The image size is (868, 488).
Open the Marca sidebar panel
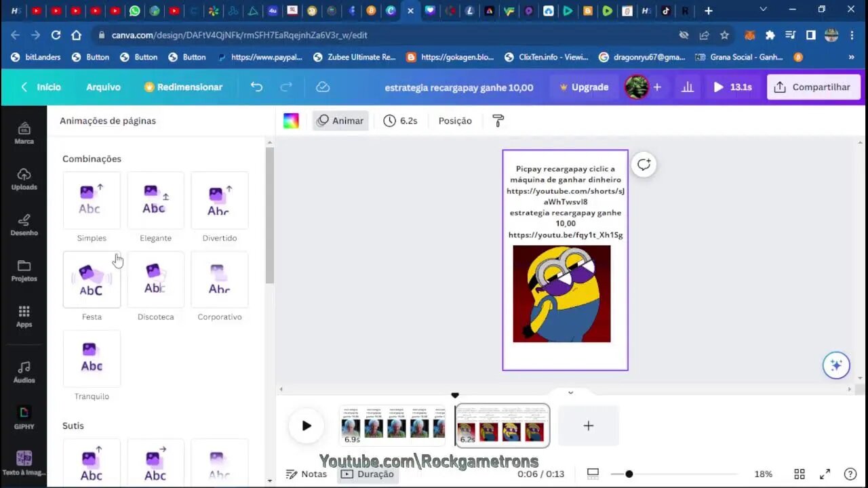coord(24,134)
